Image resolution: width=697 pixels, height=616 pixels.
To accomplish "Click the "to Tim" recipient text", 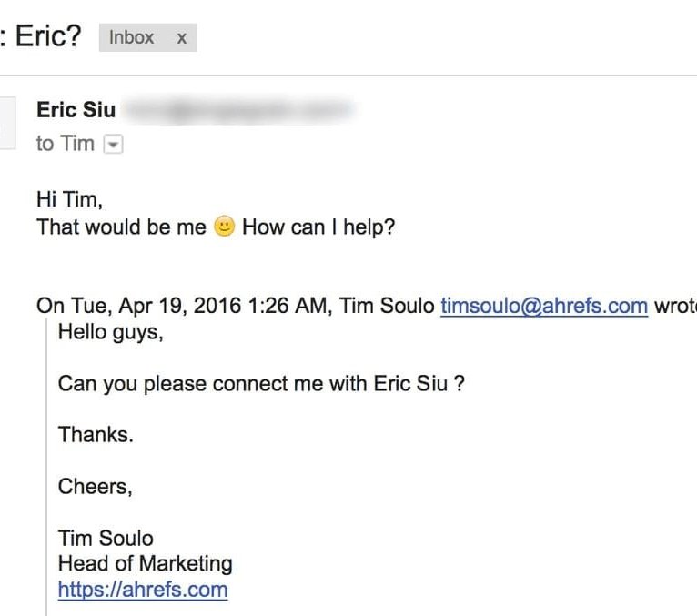I will (65, 144).
